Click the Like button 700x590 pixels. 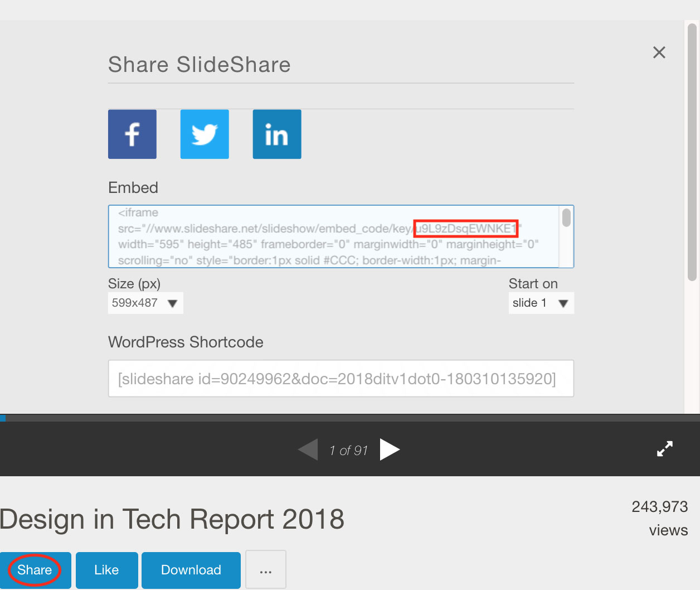coord(106,570)
